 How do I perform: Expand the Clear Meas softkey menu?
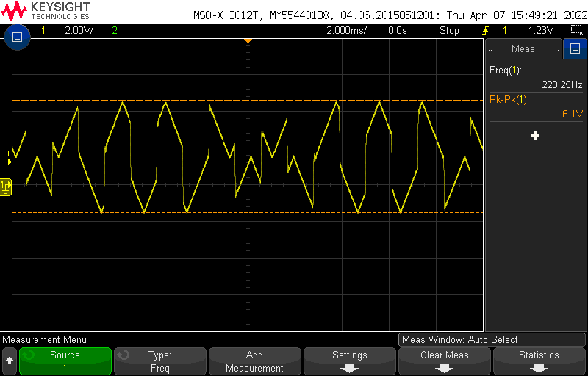point(444,361)
